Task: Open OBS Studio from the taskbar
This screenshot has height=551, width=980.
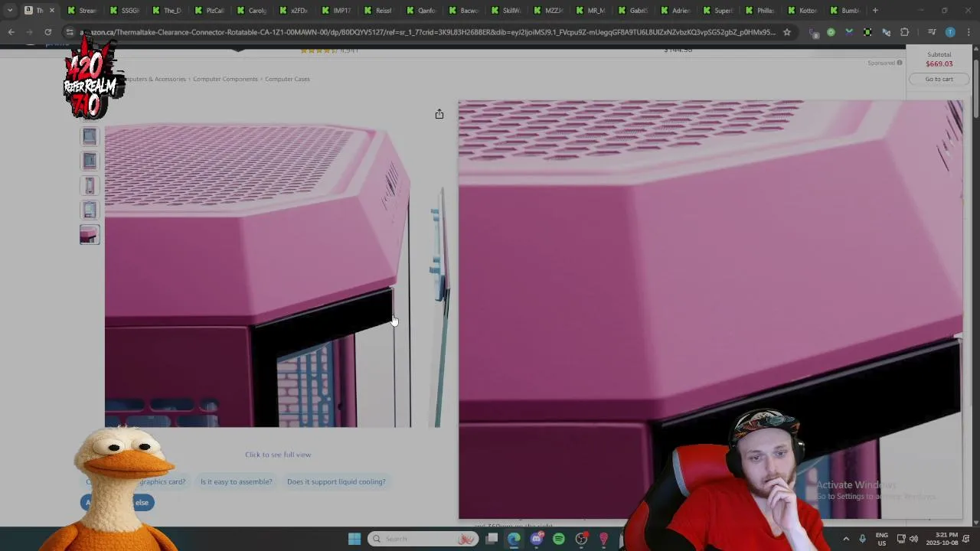Action: (x=581, y=539)
